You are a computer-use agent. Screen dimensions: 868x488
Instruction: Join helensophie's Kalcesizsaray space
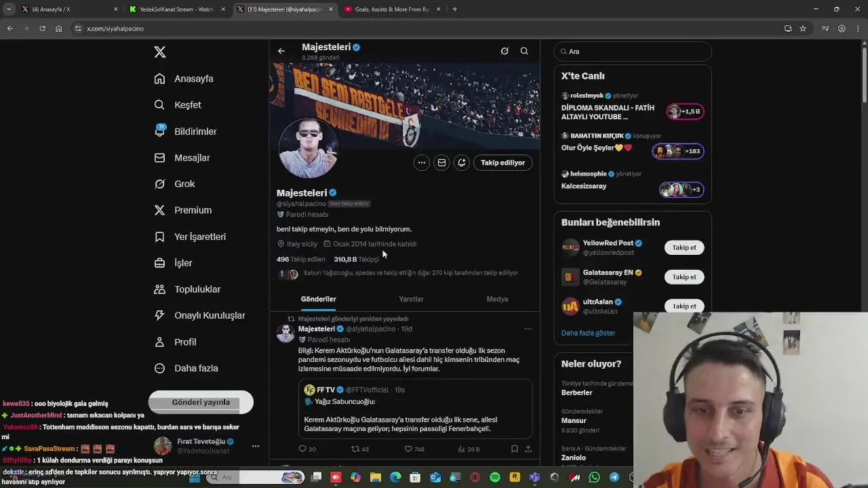pos(682,190)
